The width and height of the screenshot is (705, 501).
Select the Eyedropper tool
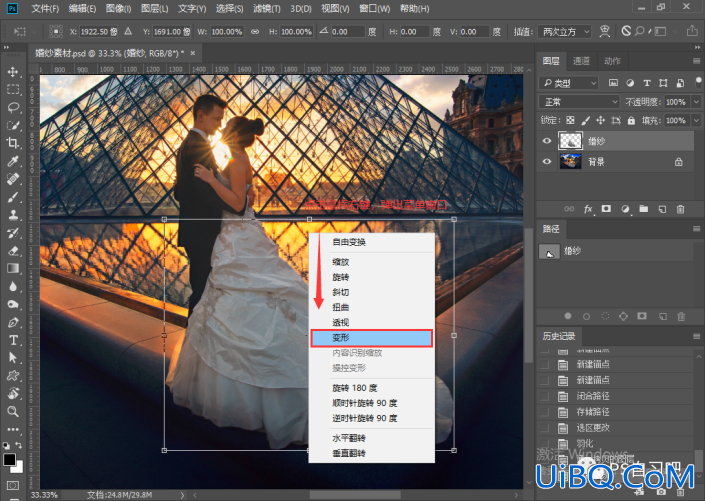tap(13, 161)
